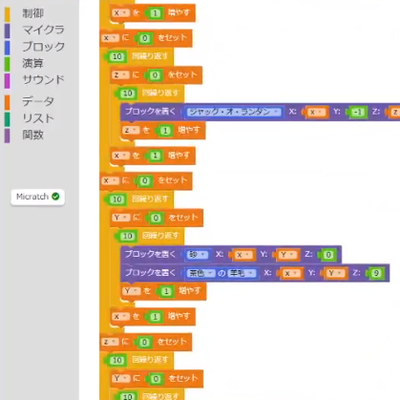Select the 制御 category
This screenshot has height=400, width=400.
33,14
